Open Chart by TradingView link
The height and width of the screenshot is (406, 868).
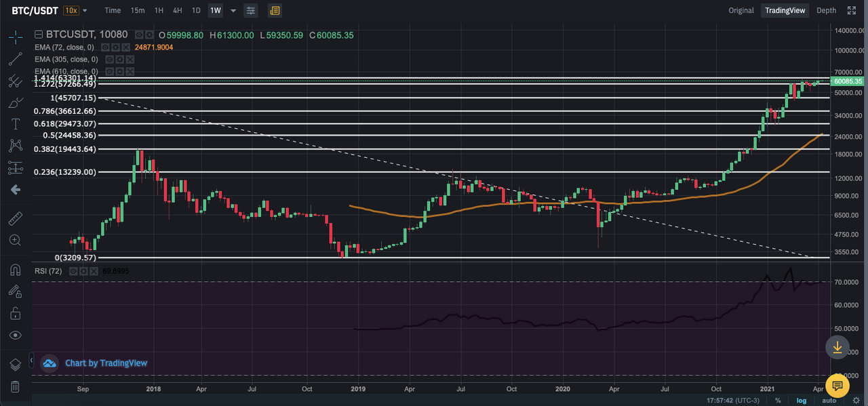pyautogui.click(x=106, y=363)
